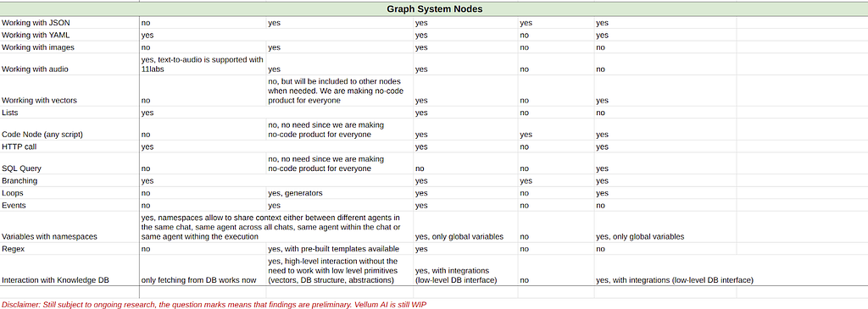
Task: Select the 'Lists' row label
Action: (9, 113)
